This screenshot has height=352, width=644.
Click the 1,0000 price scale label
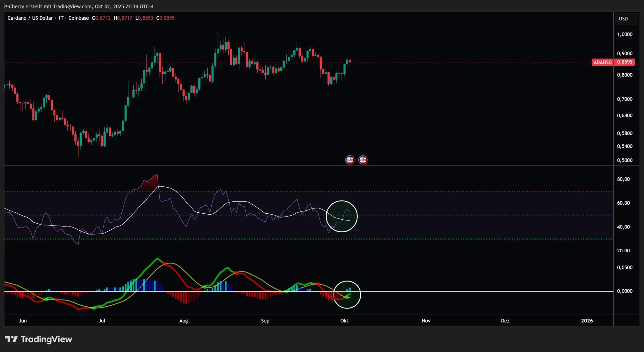[624, 34]
